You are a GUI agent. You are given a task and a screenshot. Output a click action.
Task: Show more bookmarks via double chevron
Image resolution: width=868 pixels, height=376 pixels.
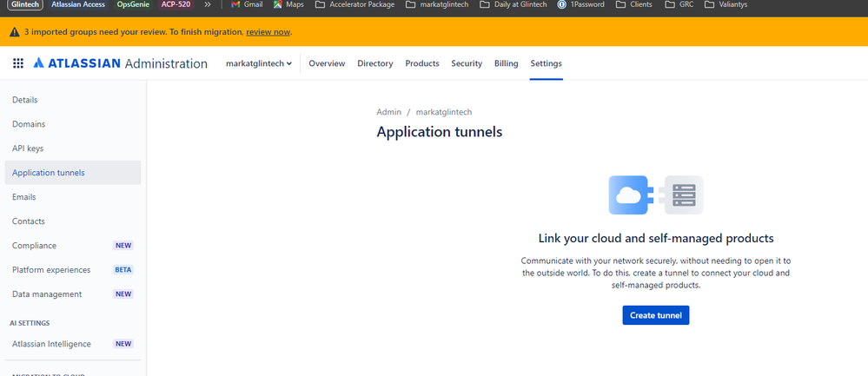(x=208, y=4)
